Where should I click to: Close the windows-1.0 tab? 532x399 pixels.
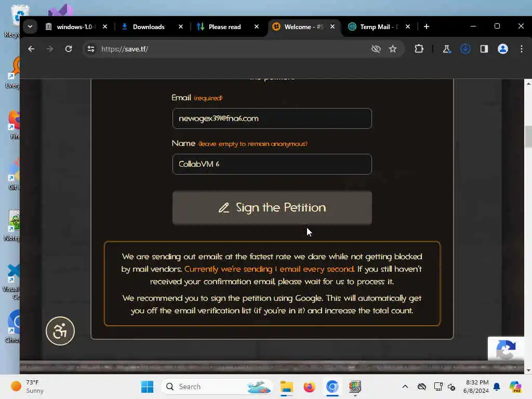[x=105, y=26]
